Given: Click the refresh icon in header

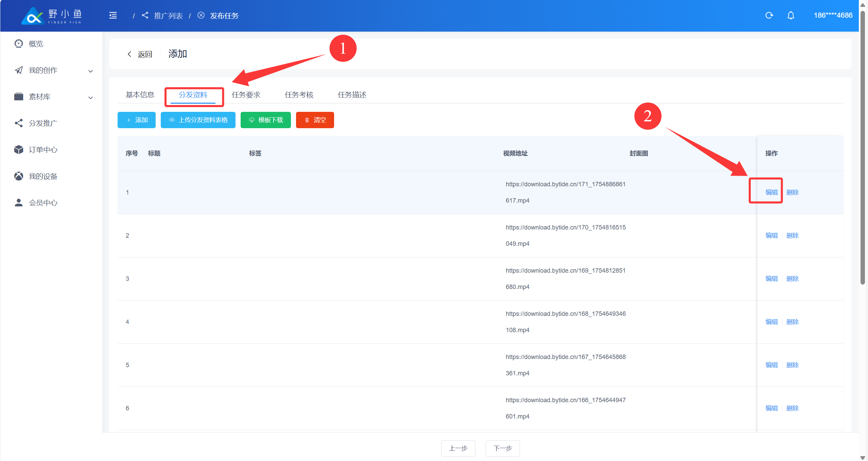Looking at the screenshot, I should [x=769, y=15].
